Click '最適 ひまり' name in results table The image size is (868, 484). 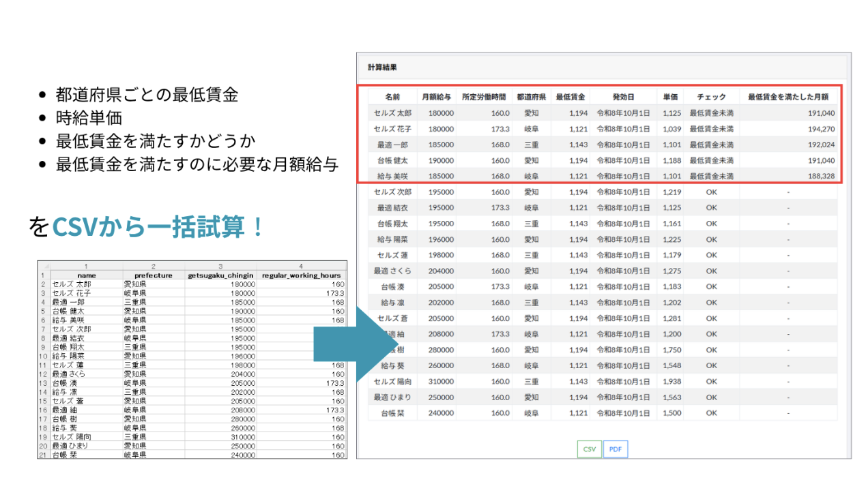(x=392, y=397)
